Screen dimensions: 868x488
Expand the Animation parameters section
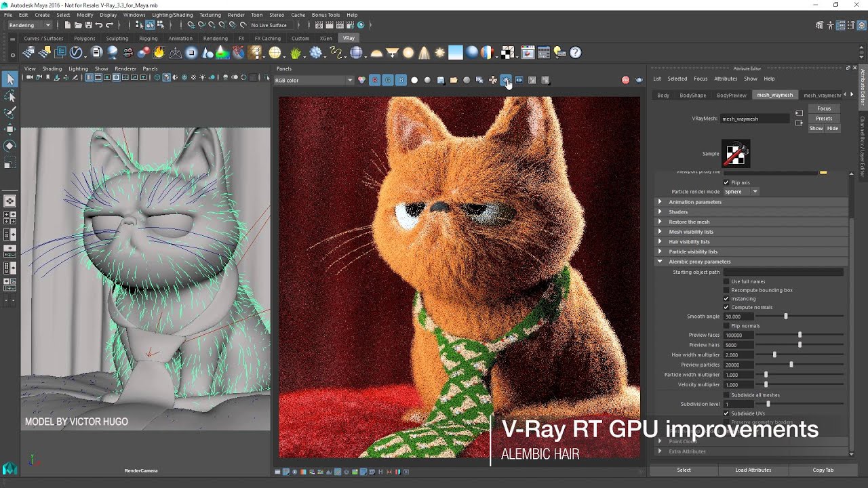[751, 202]
